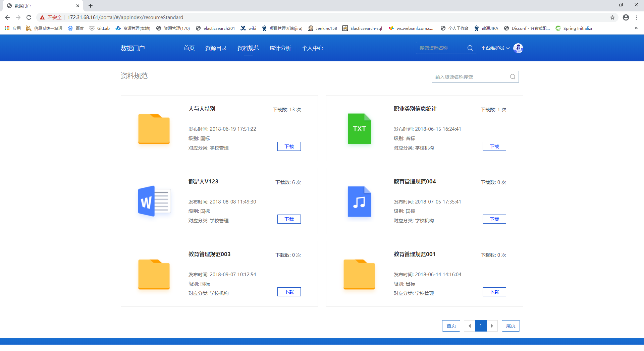The height and width of the screenshot is (351, 644).
Task: Open the user avatar in the header
Action: (518, 48)
